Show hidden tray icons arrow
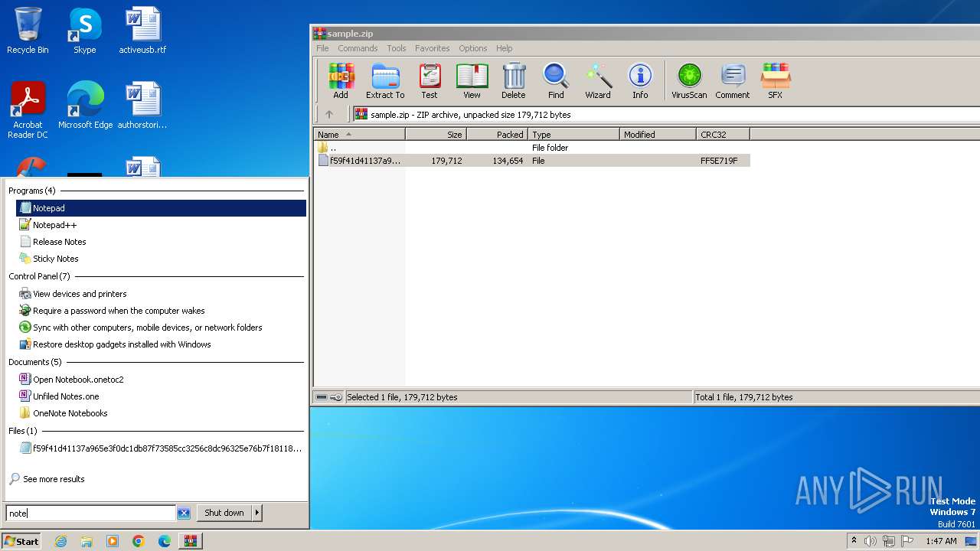Image resolution: width=980 pixels, height=551 pixels. click(854, 541)
